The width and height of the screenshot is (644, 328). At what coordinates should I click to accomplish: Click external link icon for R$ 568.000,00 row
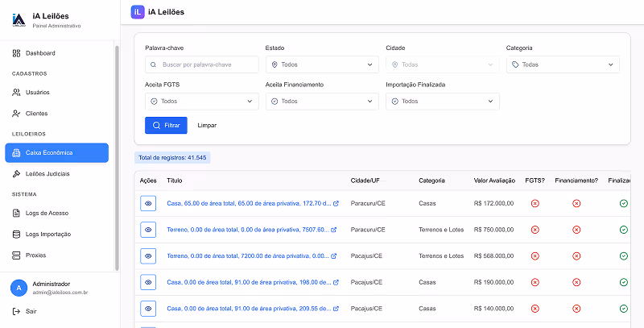[334, 256]
